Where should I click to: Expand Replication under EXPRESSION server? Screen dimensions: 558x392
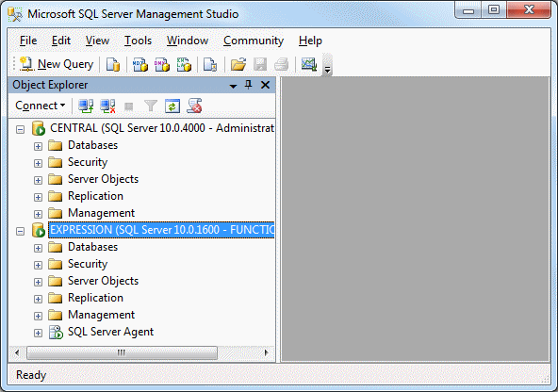click(x=38, y=299)
